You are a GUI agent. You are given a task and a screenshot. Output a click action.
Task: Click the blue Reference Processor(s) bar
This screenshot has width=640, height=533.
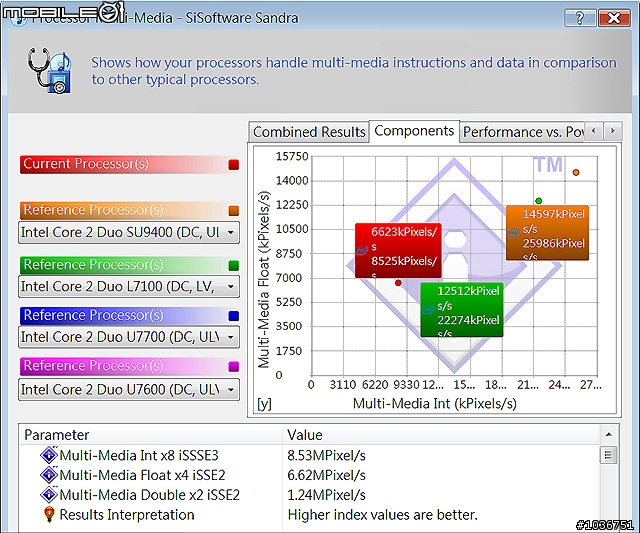[x=129, y=315]
